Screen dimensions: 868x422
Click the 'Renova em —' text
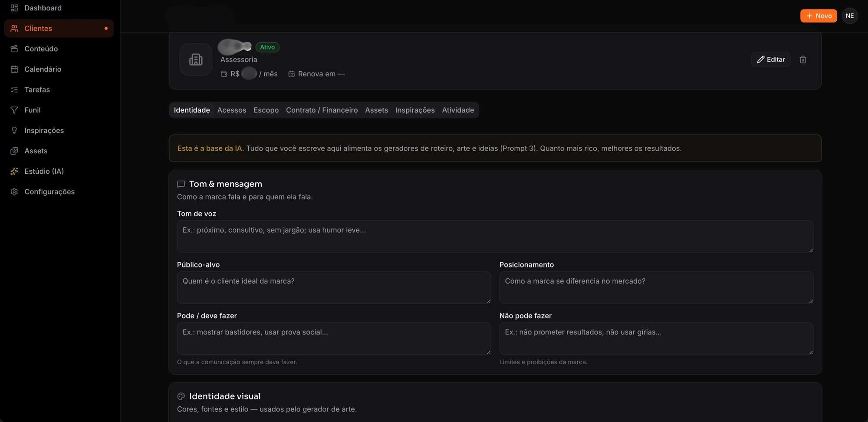(321, 74)
